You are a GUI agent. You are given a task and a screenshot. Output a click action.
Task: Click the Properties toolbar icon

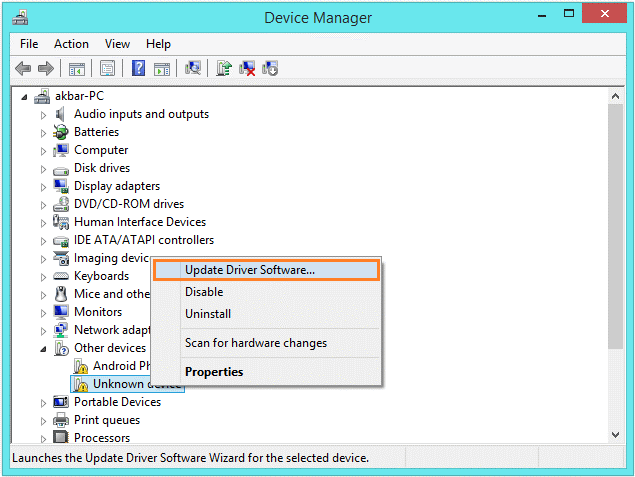click(107, 68)
